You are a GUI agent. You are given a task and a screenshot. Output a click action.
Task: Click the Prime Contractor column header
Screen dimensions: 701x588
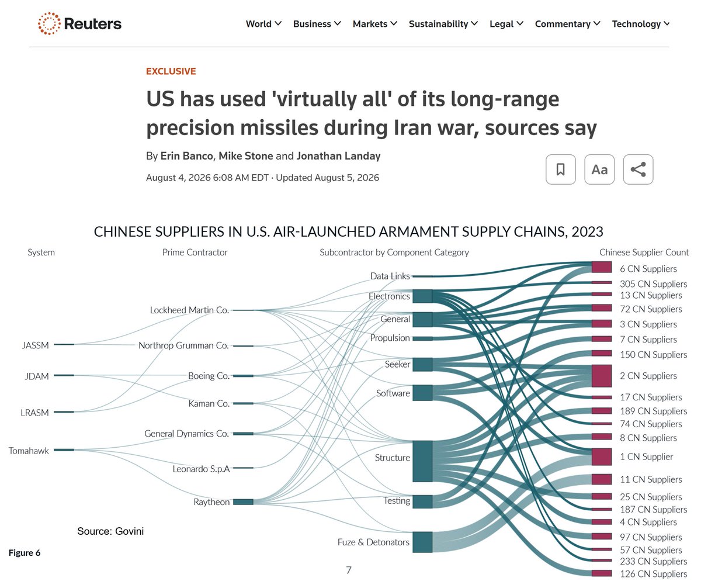tap(195, 253)
